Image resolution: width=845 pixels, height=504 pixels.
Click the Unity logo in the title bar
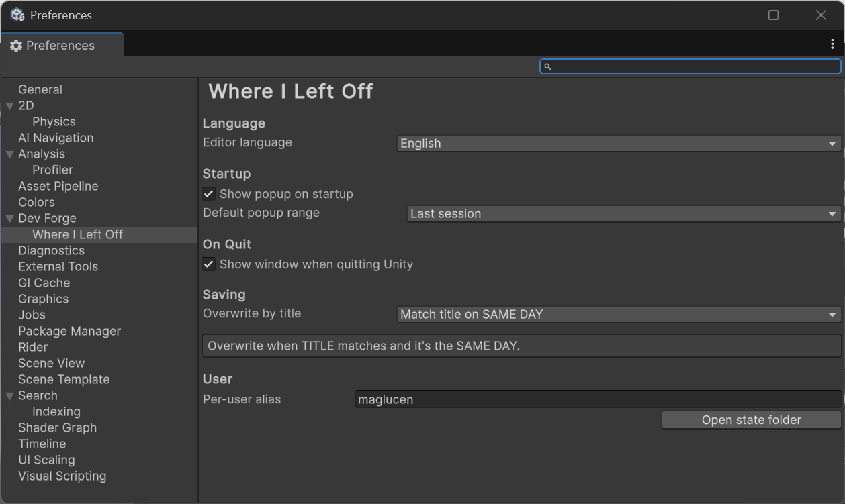17,14
